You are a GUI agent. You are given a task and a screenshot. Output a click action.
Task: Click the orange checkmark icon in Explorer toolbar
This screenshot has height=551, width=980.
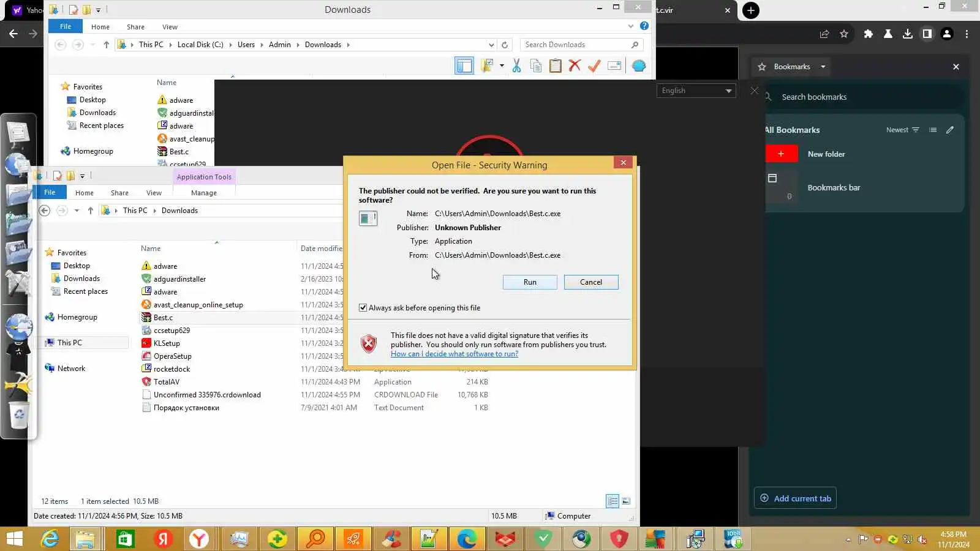[594, 66]
